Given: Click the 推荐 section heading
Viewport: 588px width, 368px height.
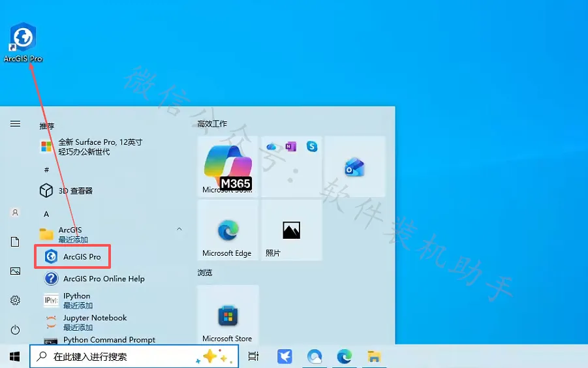Looking at the screenshot, I should tap(47, 126).
